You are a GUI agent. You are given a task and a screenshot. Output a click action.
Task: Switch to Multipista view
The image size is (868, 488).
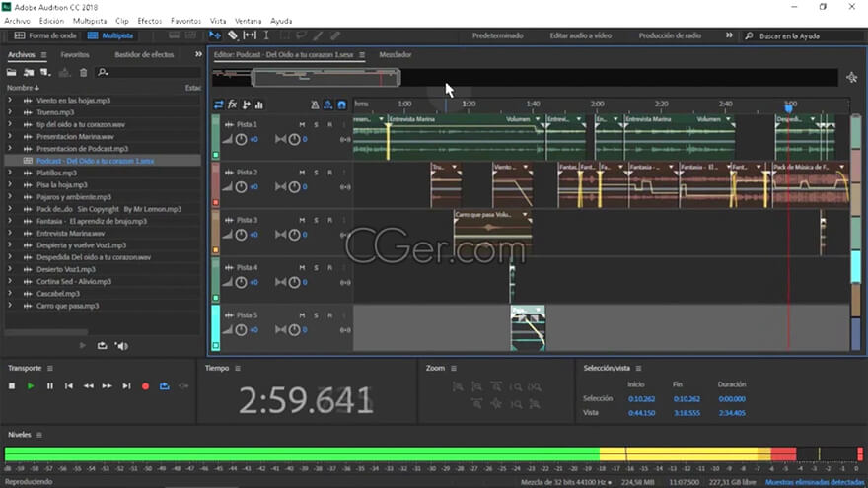tap(110, 35)
